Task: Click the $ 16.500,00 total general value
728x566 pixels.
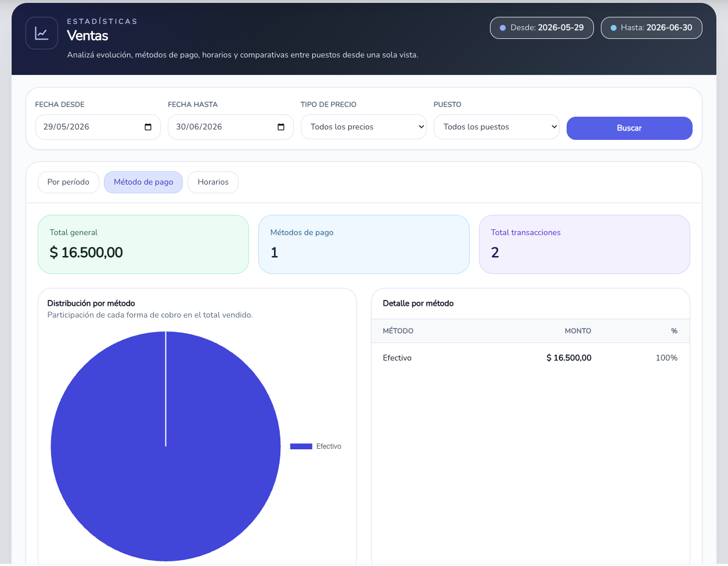Action: pos(87,253)
